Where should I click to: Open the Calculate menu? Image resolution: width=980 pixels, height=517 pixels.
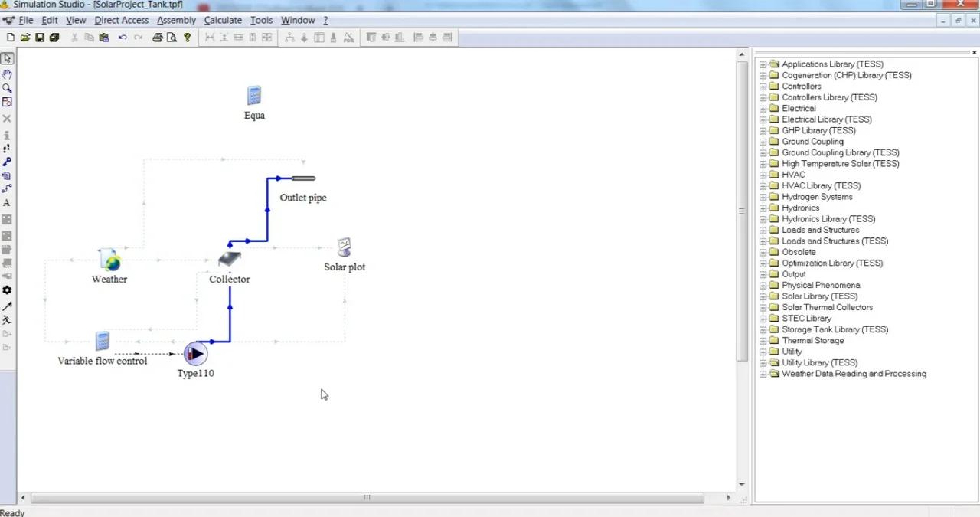(x=223, y=20)
